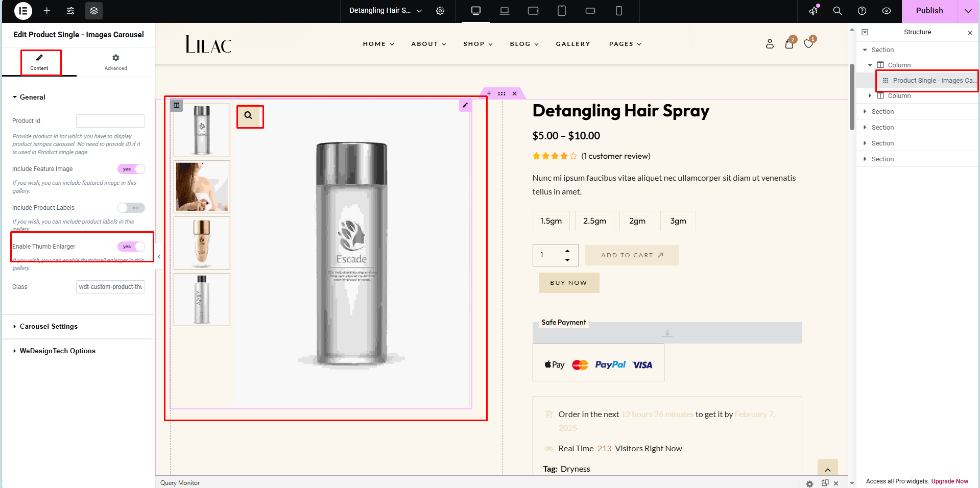Open the PAGES menu
The image size is (980, 488).
625,44
